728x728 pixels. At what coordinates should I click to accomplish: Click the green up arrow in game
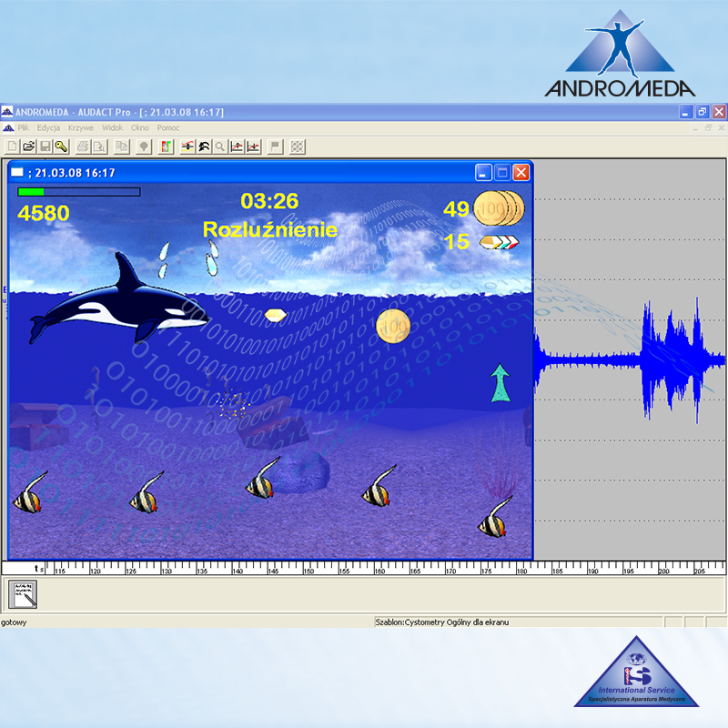[x=500, y=383]
